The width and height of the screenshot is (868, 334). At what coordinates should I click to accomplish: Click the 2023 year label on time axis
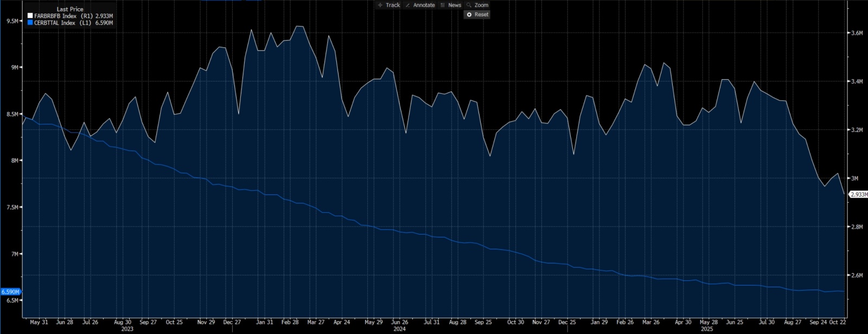coord(127,329)
